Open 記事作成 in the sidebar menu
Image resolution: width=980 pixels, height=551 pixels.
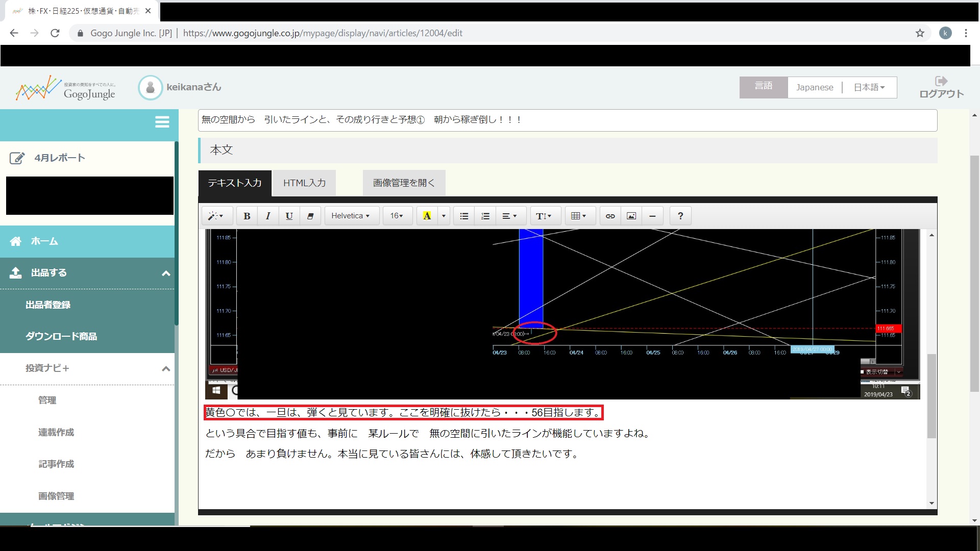(56, 464)
